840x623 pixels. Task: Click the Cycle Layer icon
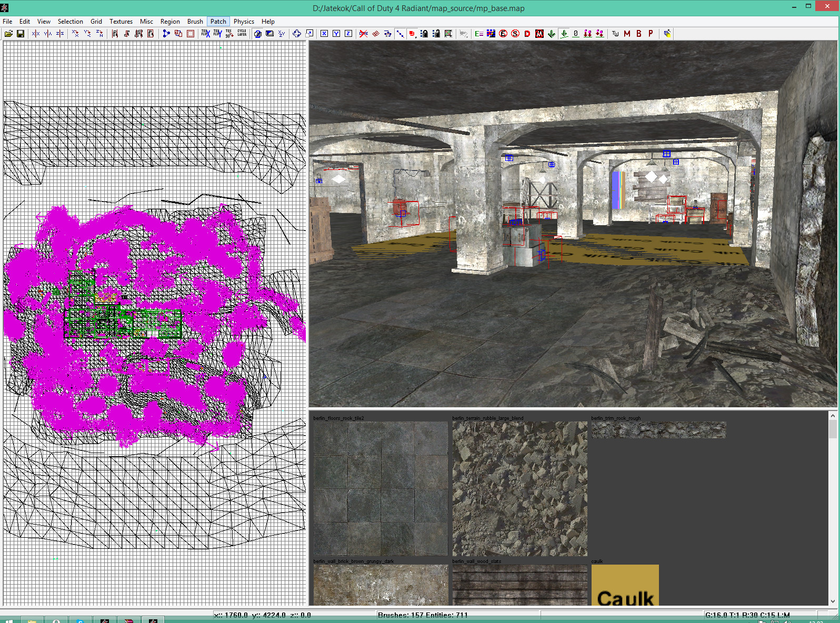point(242,34)
